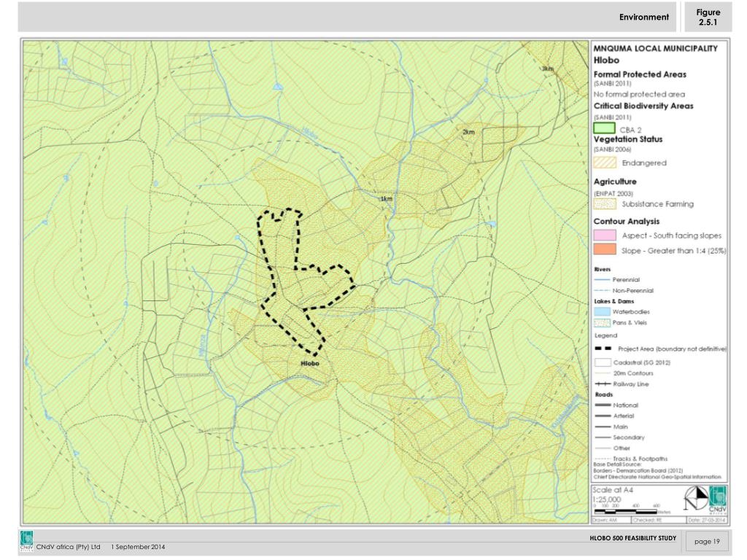747x560 pixels.
Task: Click the 1:25,000 scale value
Action: [x=607, y=499]
